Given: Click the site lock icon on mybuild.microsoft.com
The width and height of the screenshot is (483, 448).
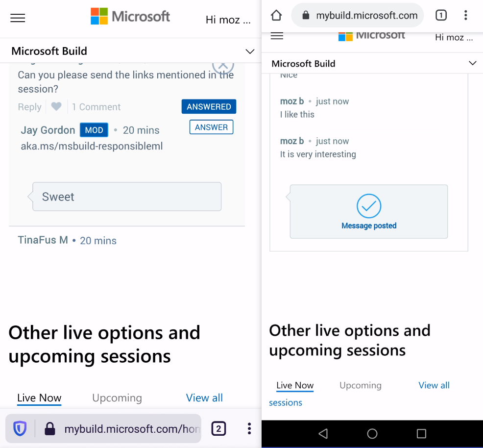Looking at the screenshot, I should (x=305, y=15).
